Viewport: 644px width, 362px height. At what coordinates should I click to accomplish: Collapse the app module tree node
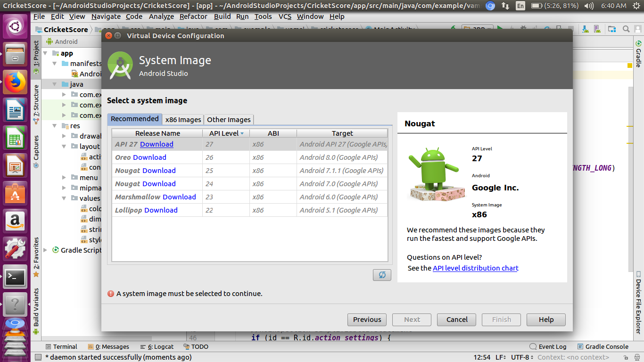[45, 53]
